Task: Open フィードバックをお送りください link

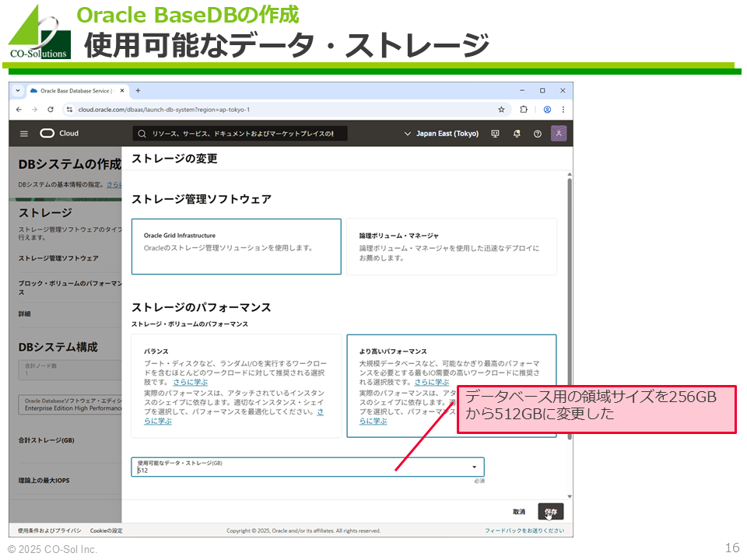Action: coord(524,530)
